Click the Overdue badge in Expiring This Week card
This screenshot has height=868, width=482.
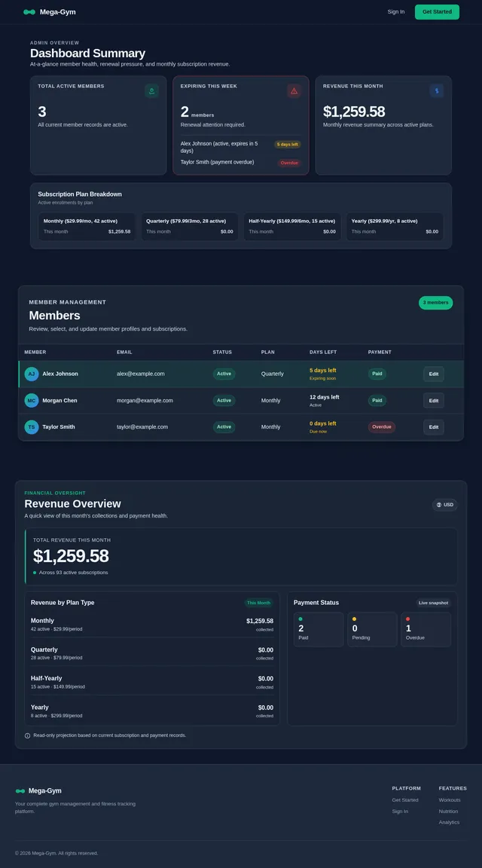[289, 163]
